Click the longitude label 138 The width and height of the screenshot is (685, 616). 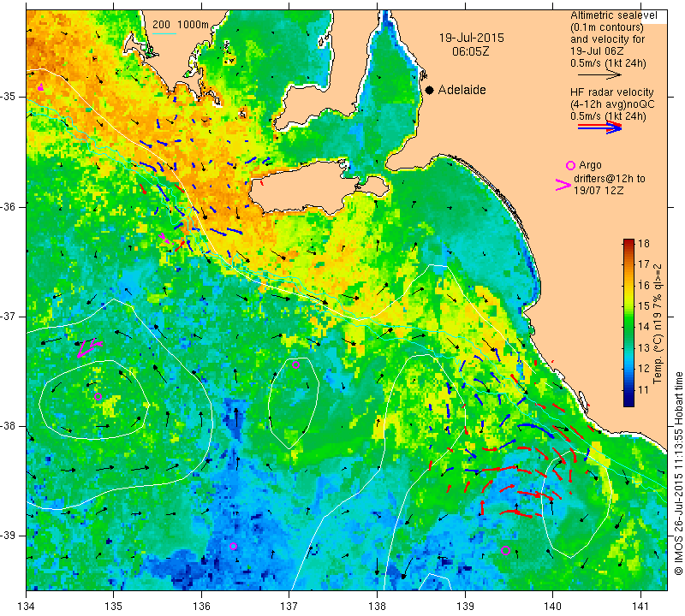377,607
